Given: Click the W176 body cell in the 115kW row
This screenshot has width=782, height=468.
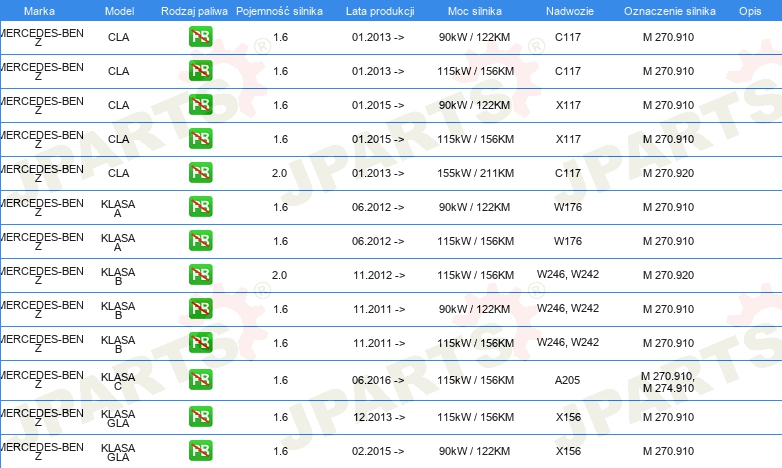Looking at the screenshot, I should [568, 241].
